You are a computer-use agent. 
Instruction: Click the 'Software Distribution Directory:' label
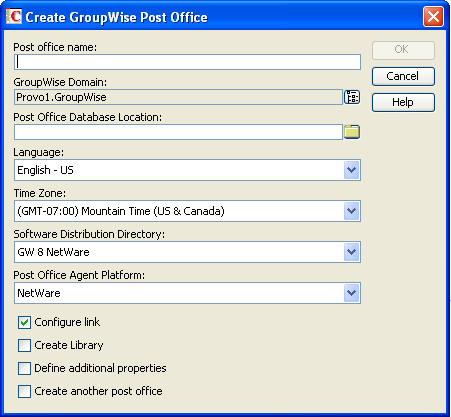89,234
